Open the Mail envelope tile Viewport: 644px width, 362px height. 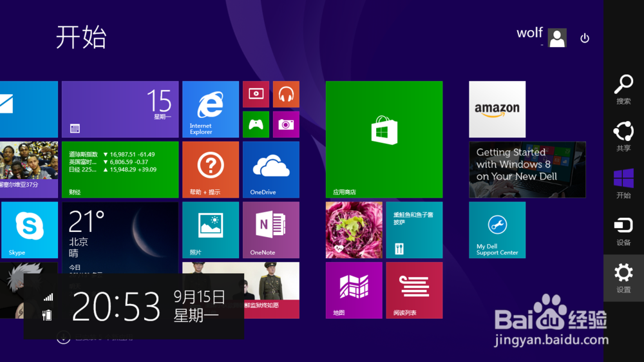(29, 110)
